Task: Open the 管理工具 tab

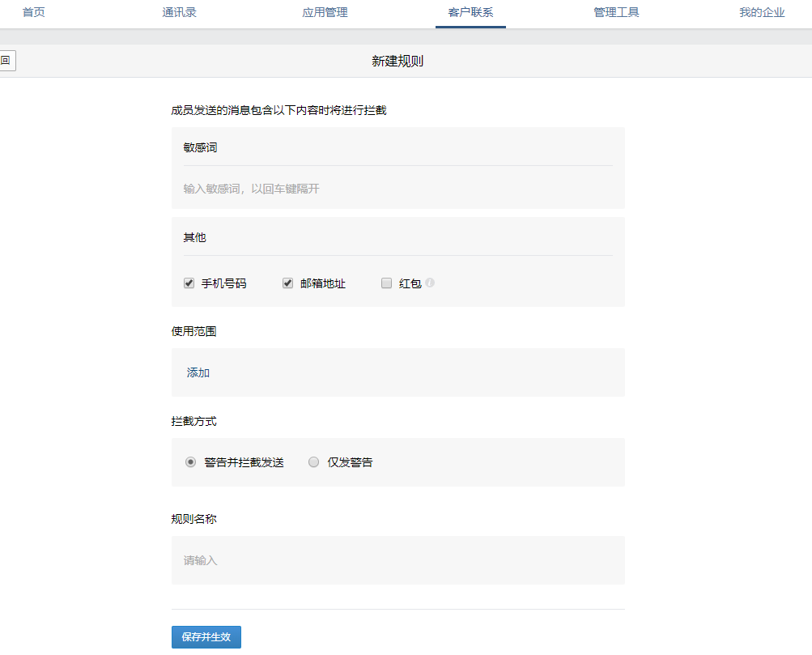Action: (x=616, y=13)
